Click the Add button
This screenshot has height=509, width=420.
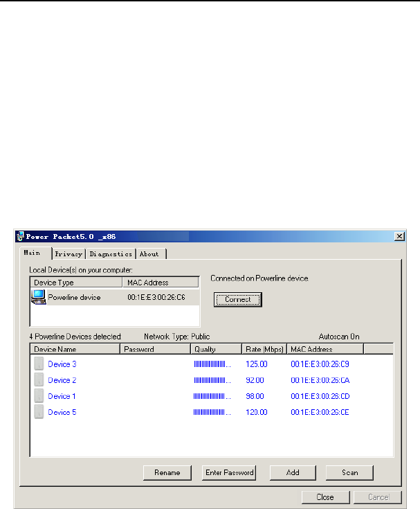[293, 472]
